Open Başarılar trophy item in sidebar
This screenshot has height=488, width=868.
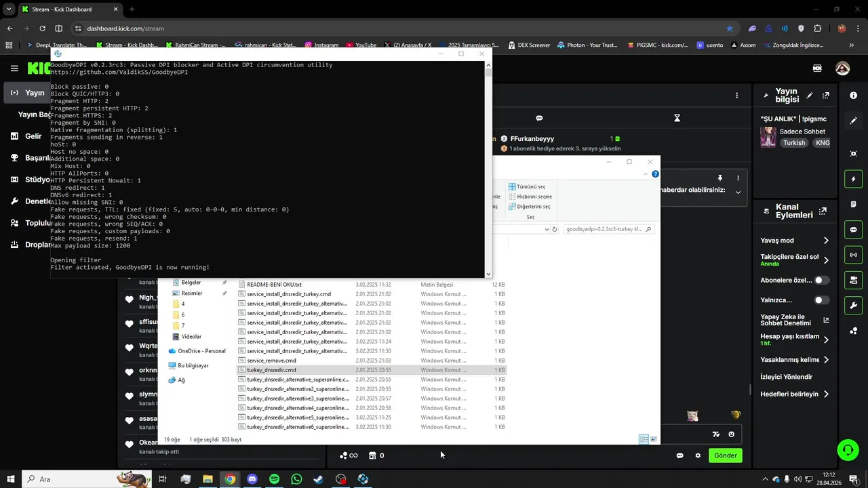click(x=30, y=158)
